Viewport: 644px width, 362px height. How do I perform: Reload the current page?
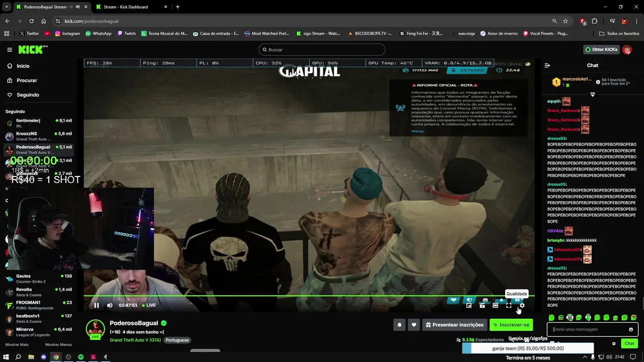pyautogui.click(x=31, y=21)
